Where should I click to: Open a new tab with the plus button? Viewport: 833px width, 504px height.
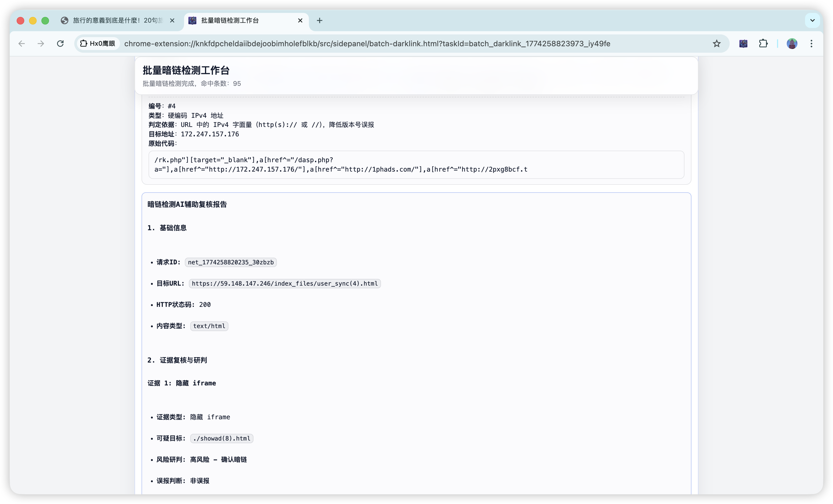point(319,21)
